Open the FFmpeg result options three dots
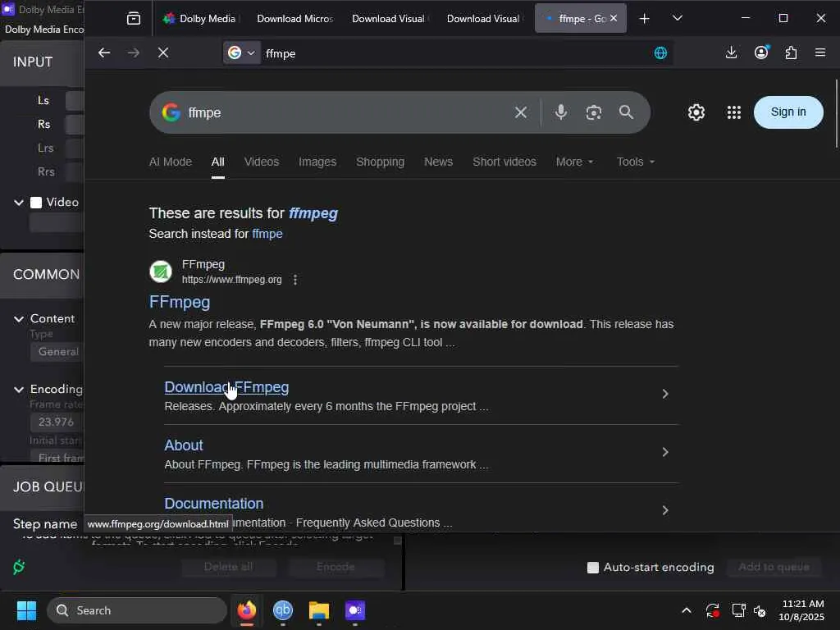The image size is (840, 630). coord(295,280)
